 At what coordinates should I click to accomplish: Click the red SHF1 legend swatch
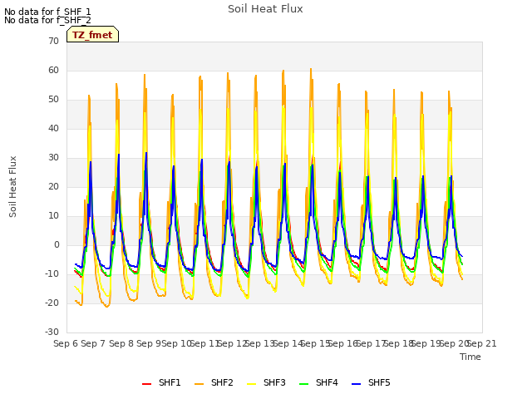click(146, 384)
